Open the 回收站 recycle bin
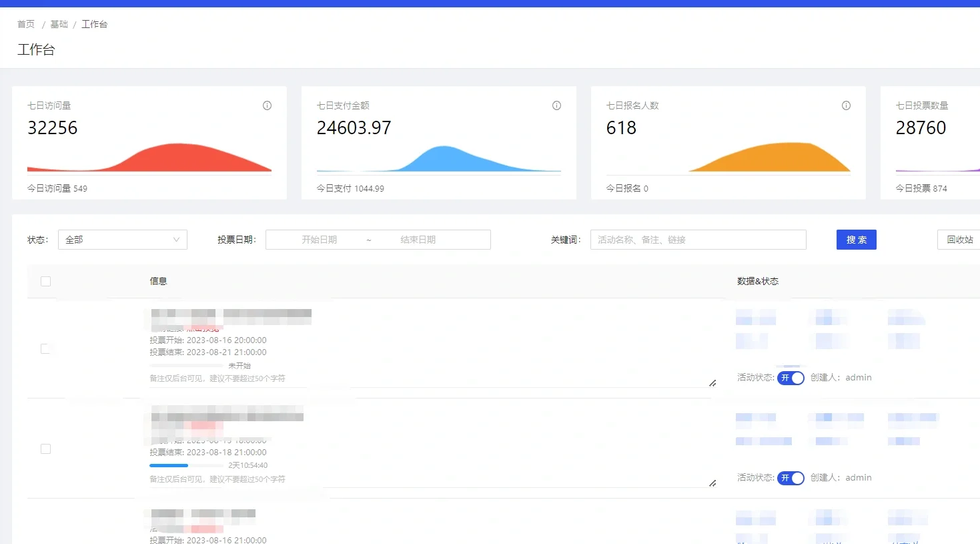The width and height of the screenshot is (980, 544). tap(961, 240)
